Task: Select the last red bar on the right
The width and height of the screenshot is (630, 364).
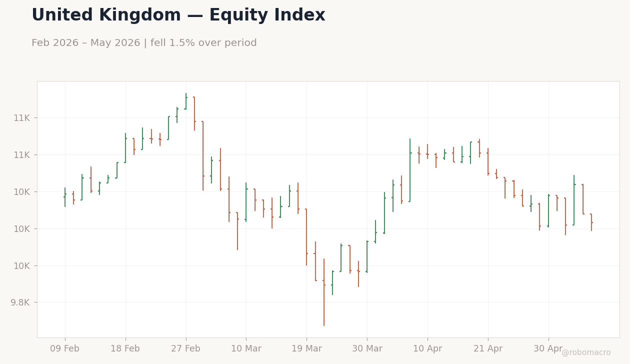Action: pos(591,222)
